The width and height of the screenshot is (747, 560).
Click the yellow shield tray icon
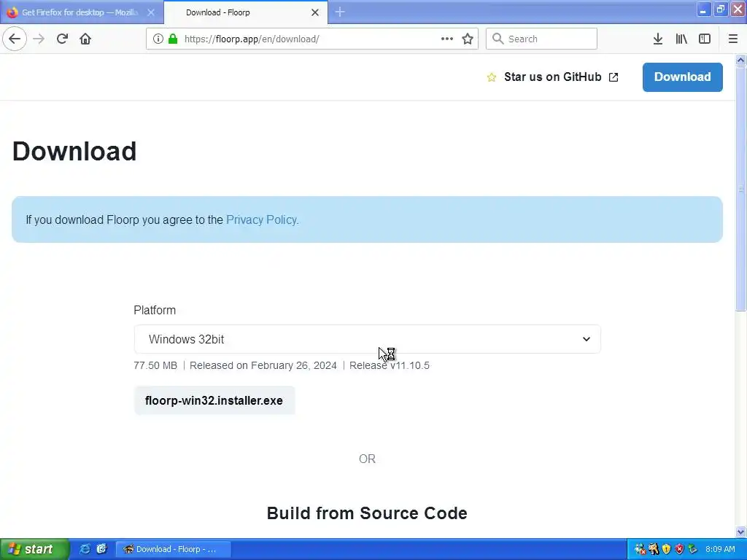coord(666,549)
